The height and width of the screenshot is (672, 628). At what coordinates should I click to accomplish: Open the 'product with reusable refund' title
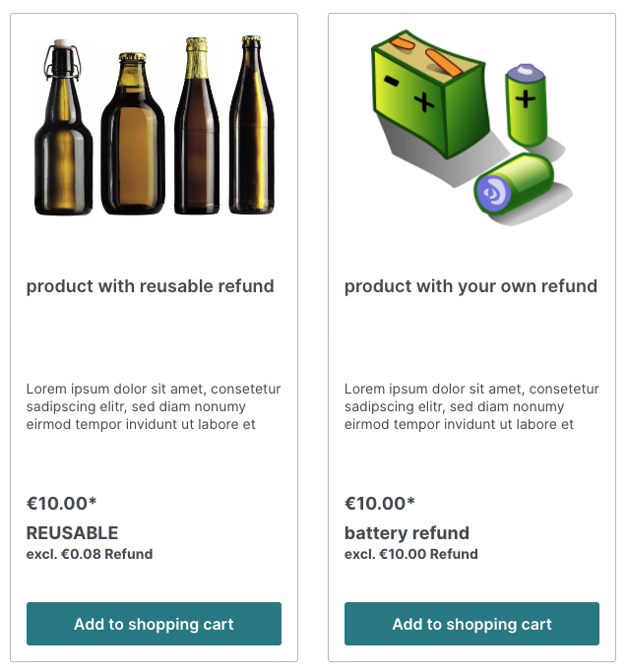coord(150,286)
